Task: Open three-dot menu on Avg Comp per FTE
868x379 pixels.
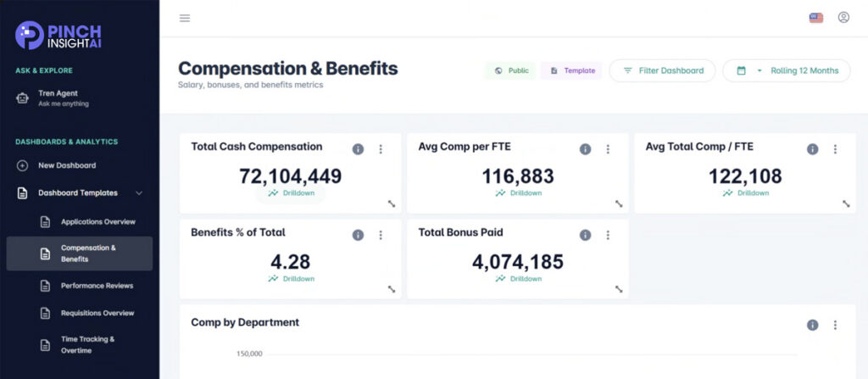Action: pos(608,149)
